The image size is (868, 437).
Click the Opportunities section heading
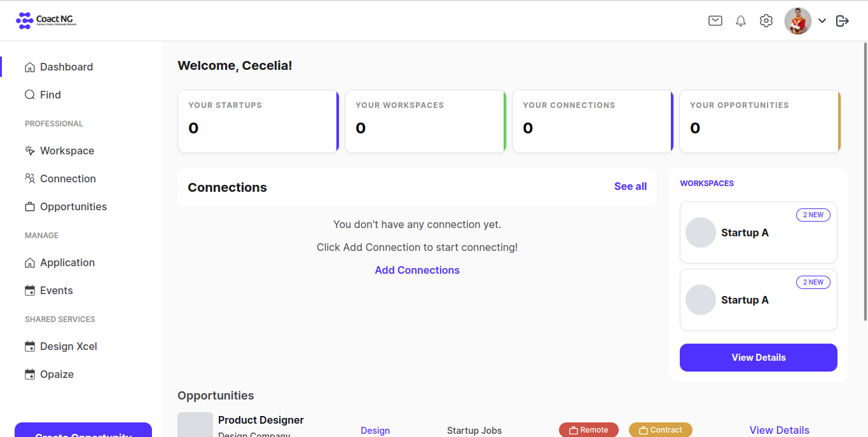pyautogui.click(x=216, y=396)
